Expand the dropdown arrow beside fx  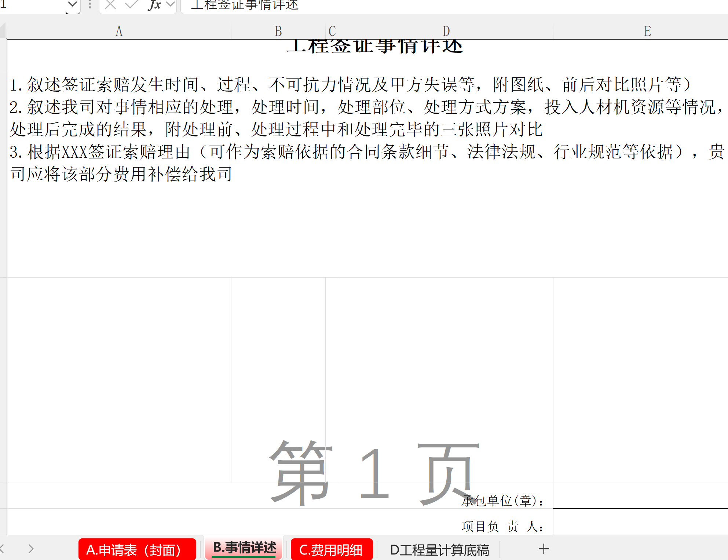click(x=170, y=4)
